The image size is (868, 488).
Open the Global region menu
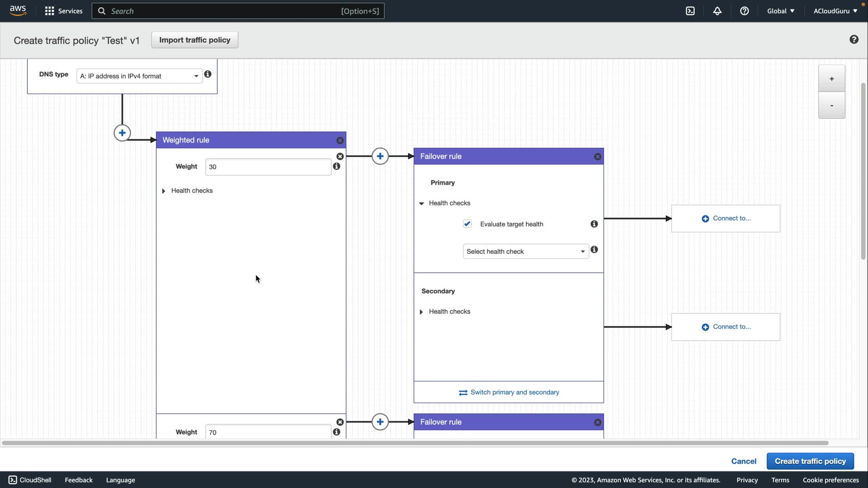(780, 11)
